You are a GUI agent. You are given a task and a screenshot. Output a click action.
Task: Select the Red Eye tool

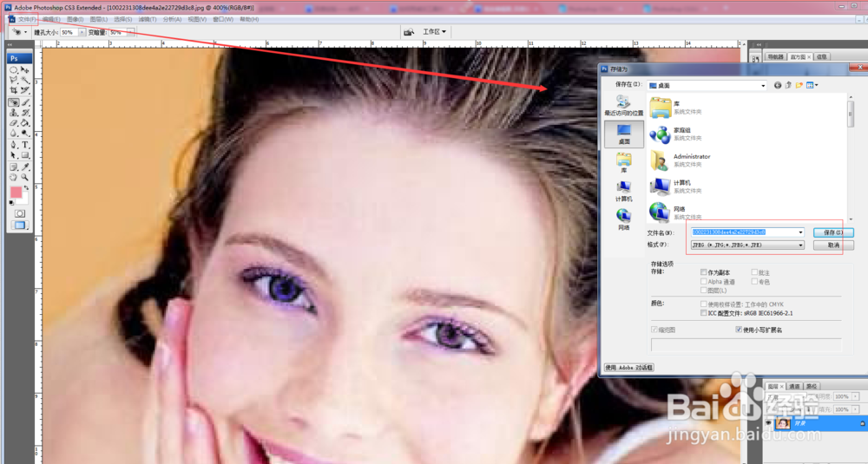tap(14, 102)
